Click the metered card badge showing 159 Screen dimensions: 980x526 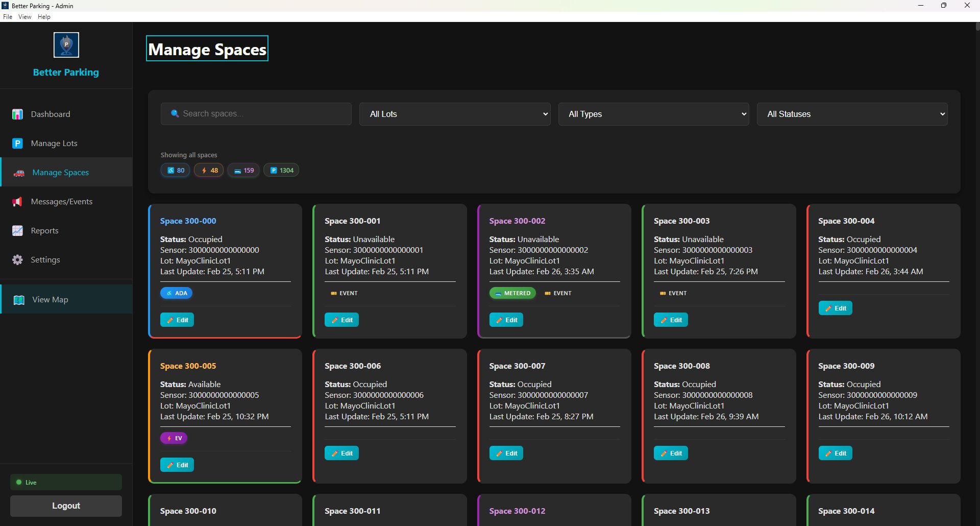pos(243,170)
